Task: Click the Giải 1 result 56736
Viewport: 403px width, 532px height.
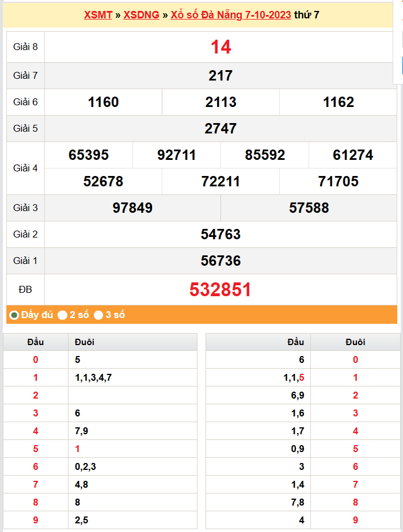Action: tap(220, 261)
